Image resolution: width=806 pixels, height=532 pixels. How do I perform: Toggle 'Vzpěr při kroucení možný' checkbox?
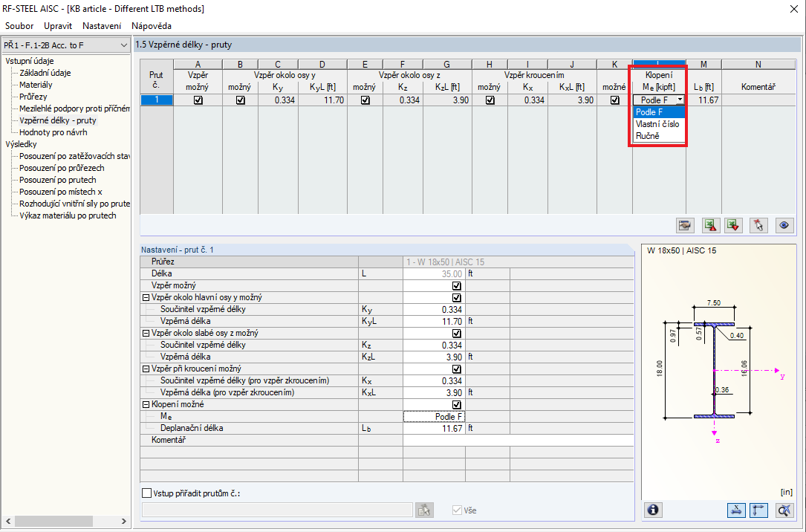coord(456,369)
